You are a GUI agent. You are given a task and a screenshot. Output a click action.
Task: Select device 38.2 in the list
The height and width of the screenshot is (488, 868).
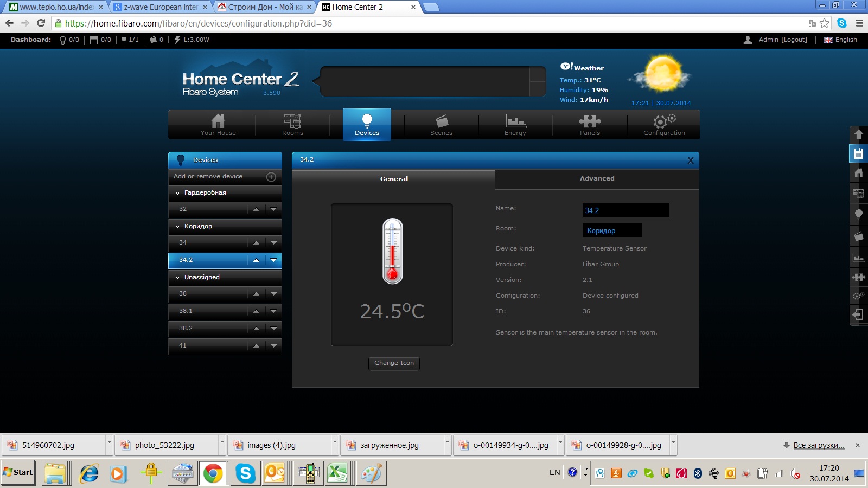(x=208, y=329)
